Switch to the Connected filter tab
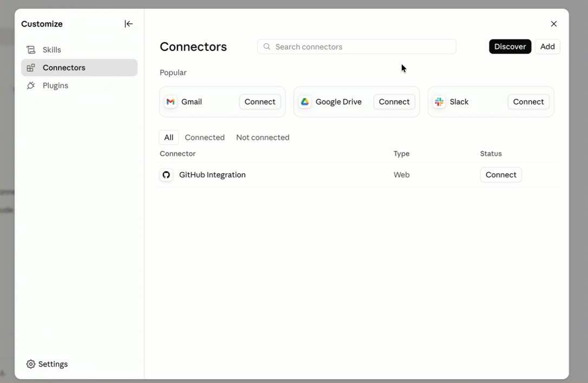 205,137
